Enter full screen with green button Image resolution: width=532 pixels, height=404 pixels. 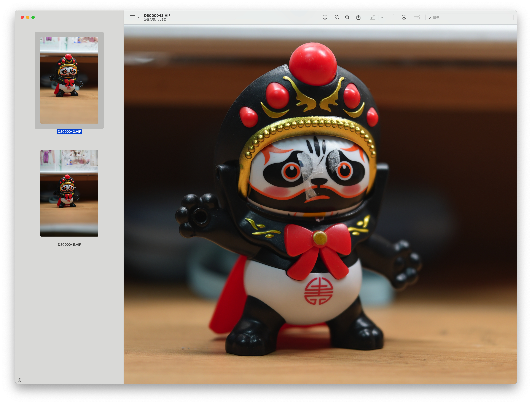pos(33,17)
